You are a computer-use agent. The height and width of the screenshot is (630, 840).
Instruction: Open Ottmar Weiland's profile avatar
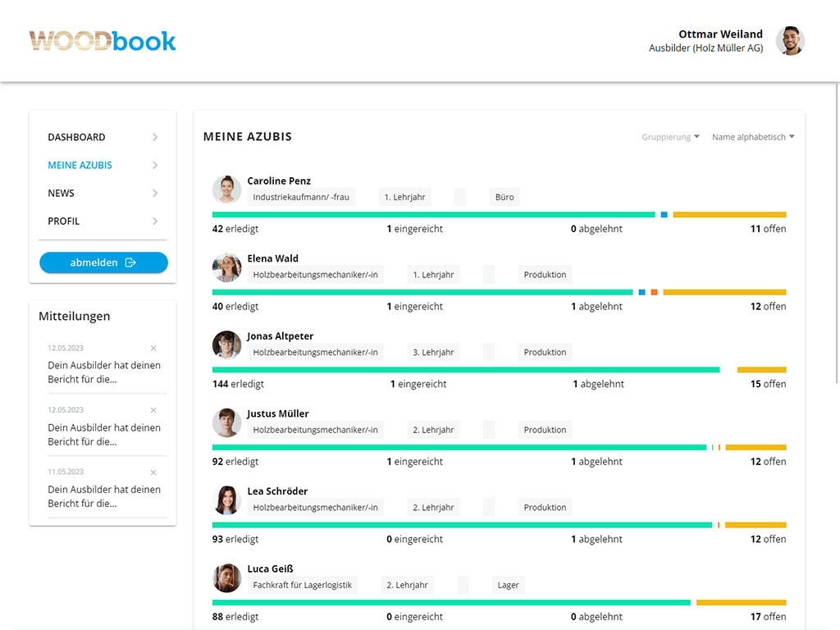click(x=790, y=41)
